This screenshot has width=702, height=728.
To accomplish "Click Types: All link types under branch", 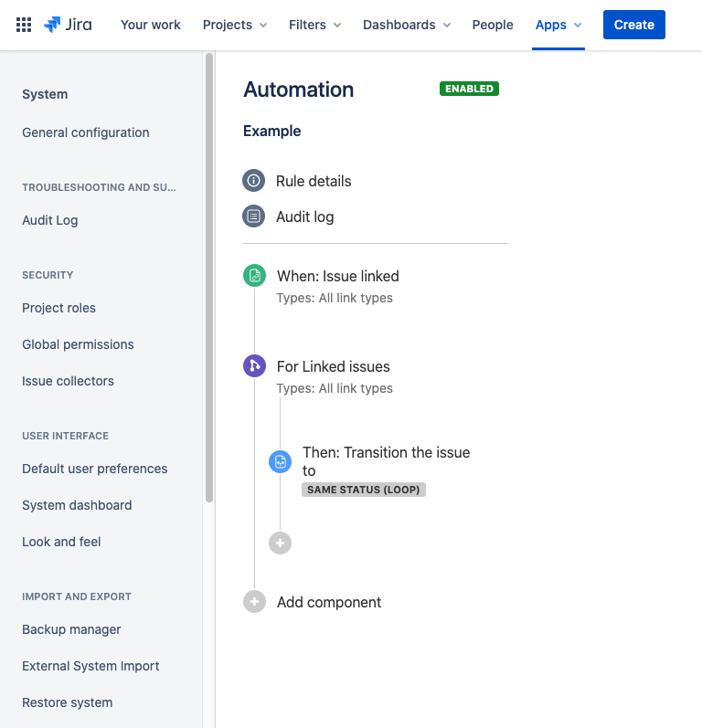I will (x=335, y=388).
